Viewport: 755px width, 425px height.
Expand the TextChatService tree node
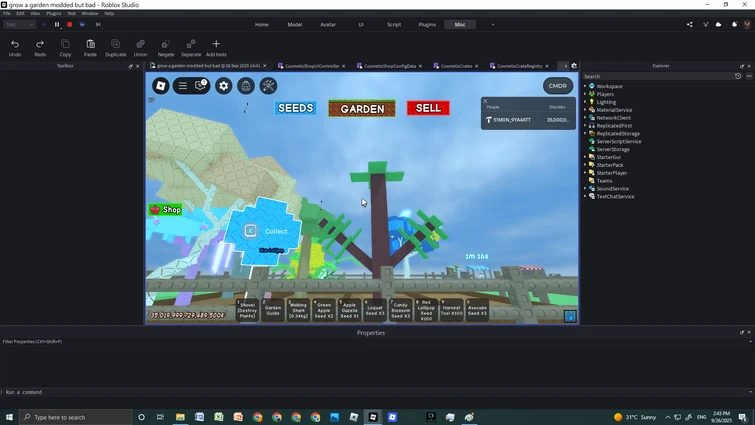tap(585, 196)
